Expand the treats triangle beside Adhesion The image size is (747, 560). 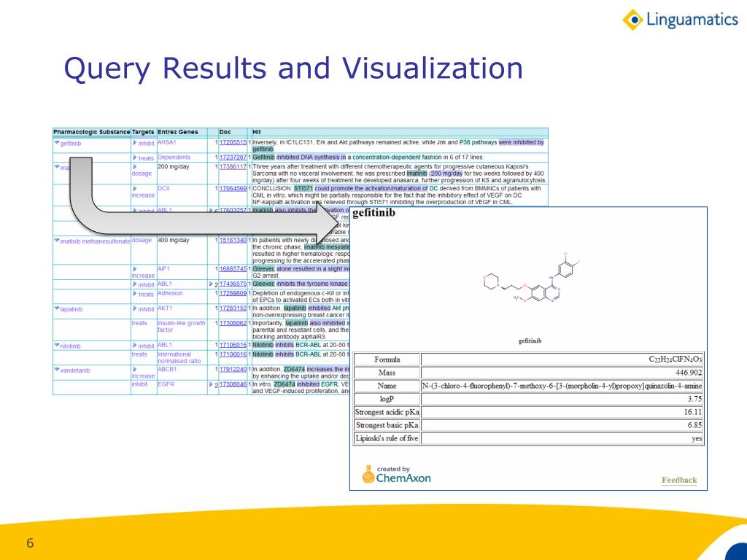135,293
